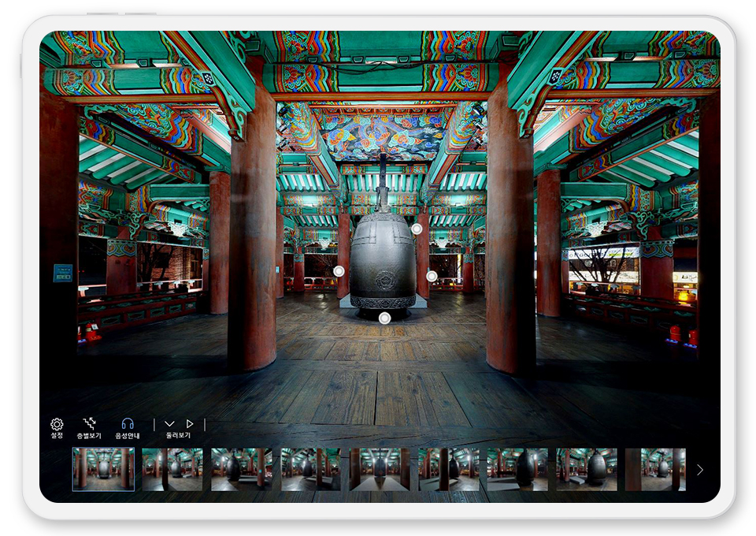Screen dimensions: 756x536
Task: Select the ninth partially visible scene thumbnail
Action: point(655,469)
